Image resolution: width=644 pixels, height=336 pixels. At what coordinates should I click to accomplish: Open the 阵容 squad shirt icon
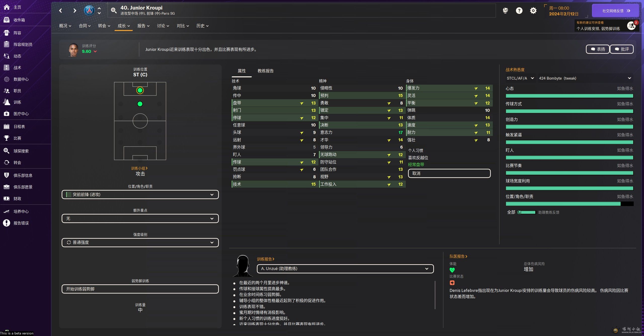point(7,33)
